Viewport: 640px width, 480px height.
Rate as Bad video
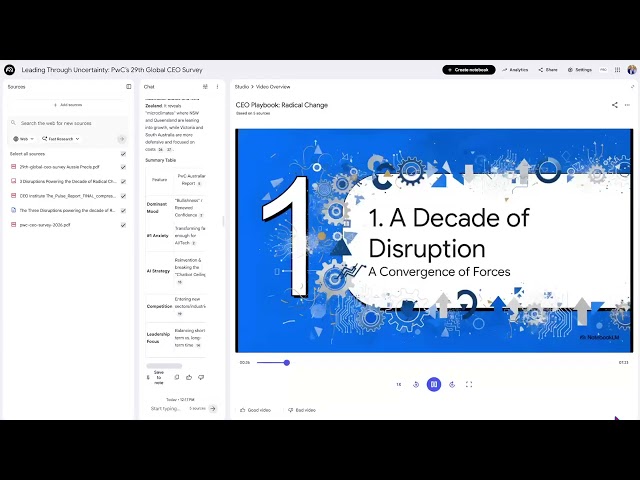pyautogui.click(x=302, y=410)
